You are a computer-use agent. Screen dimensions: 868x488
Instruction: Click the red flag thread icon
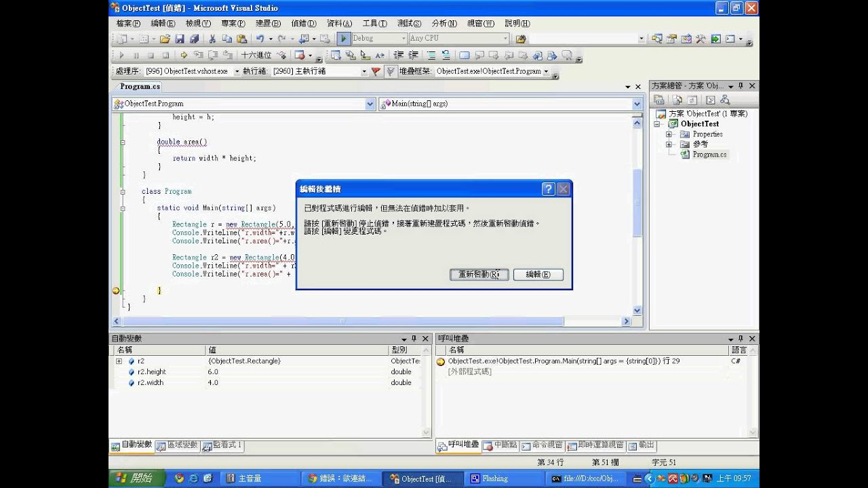click(376, 71)
